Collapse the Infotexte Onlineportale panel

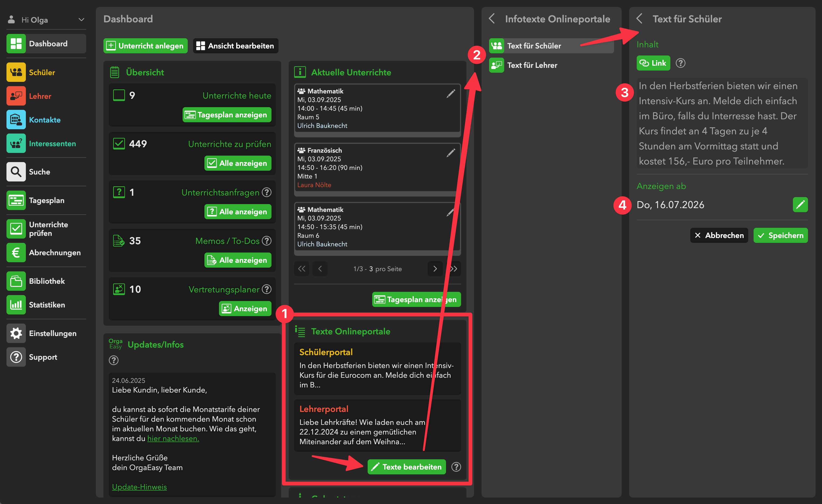tap(492, 19)
